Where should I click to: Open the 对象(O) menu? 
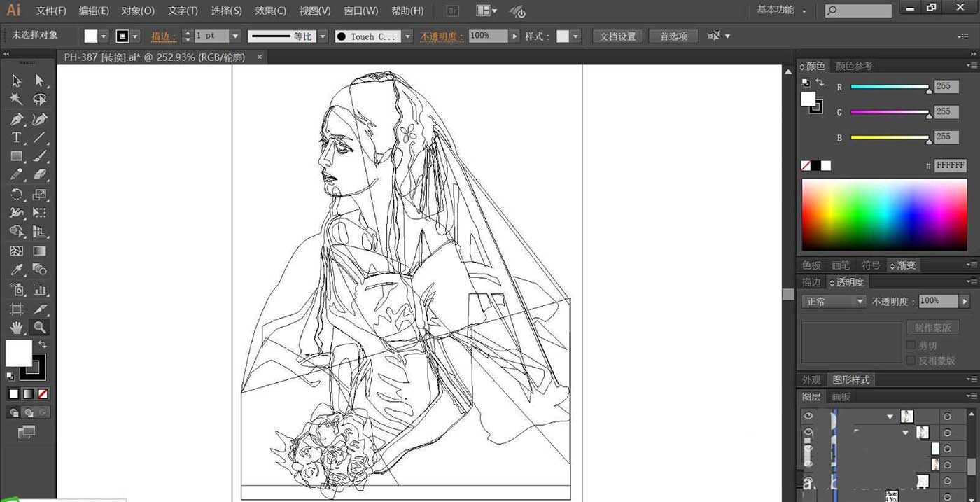[x=138, y=11]
